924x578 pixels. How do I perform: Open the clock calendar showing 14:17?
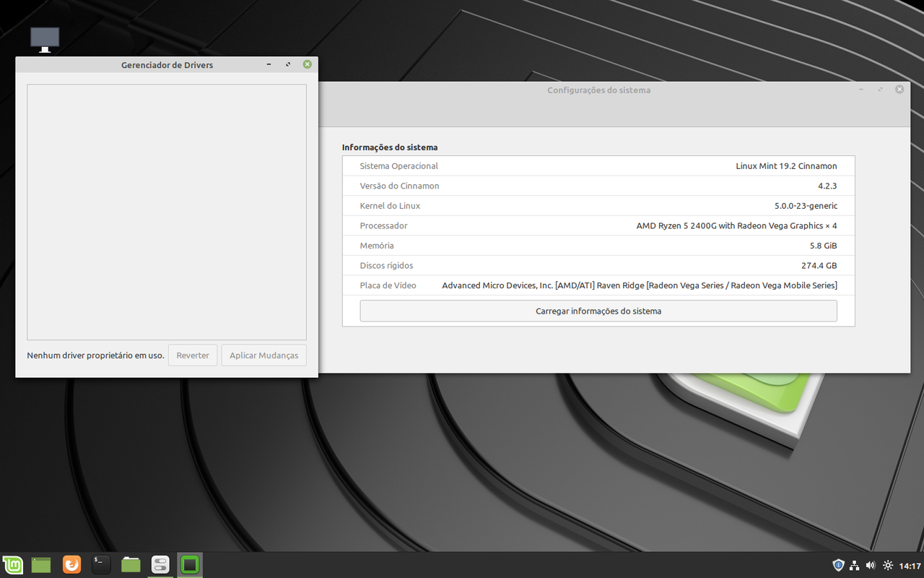pos(910,566)
